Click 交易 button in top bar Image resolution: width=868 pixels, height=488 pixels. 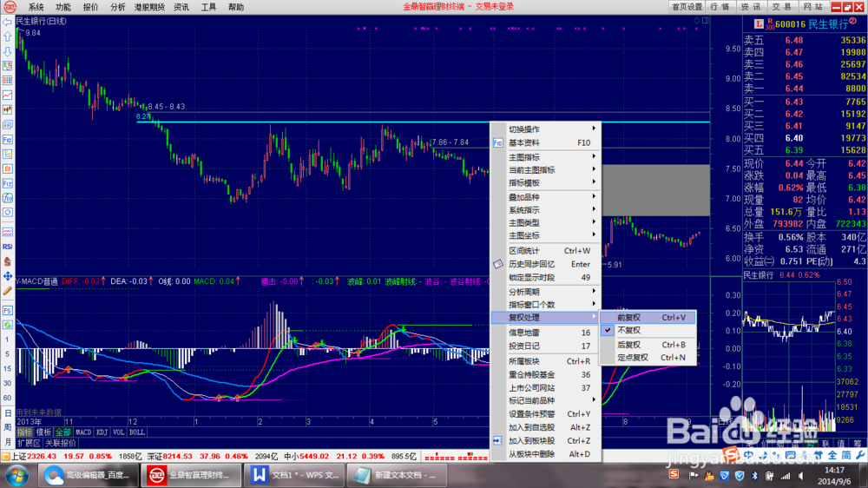click(782, 7)
